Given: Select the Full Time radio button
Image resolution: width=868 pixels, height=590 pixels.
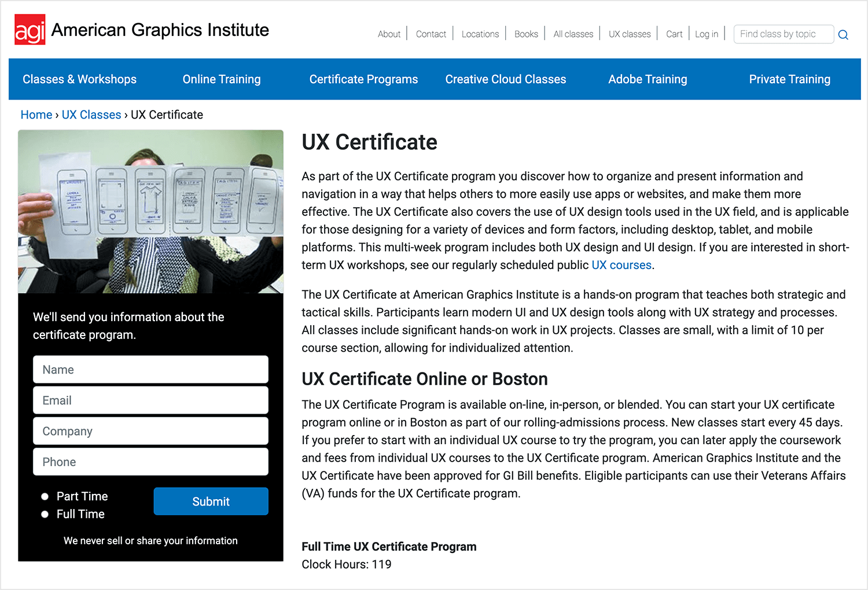Looking at the screenshot, I should (45, 514).
